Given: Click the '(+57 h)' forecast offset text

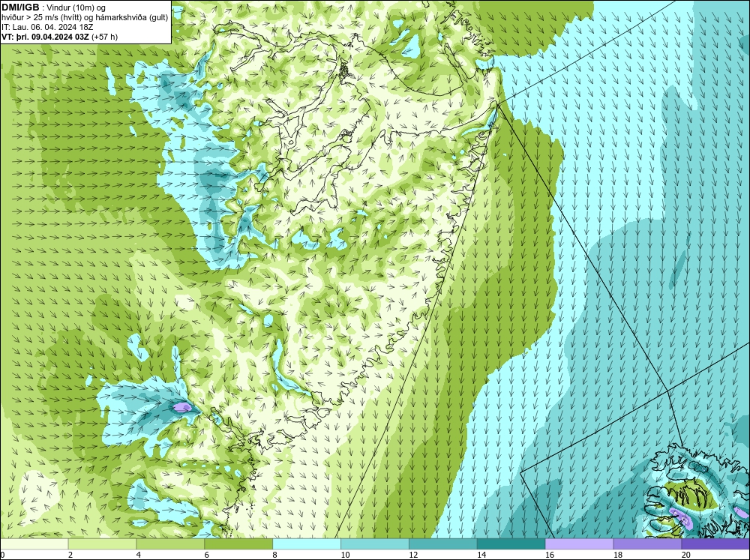Looking at the screenshot, I should pos(104,36).
